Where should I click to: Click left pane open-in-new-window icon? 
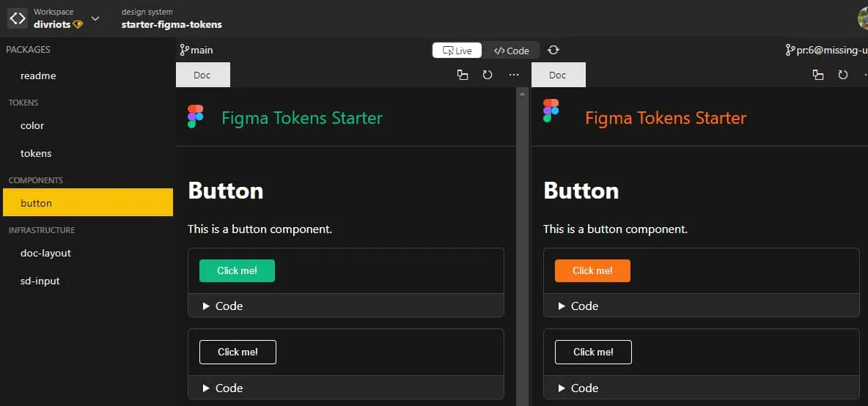pyautogui.click(x=462, y=75)
